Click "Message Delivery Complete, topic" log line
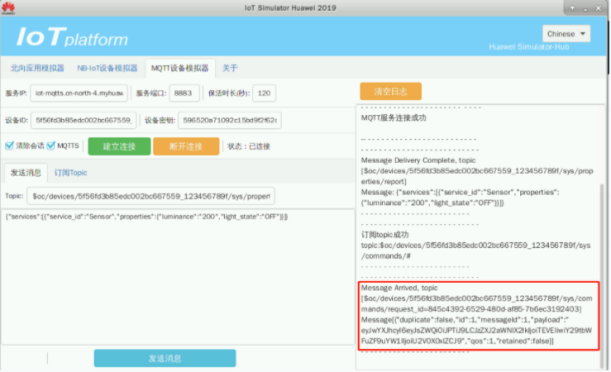611x372 pixels. coord(418,160)
